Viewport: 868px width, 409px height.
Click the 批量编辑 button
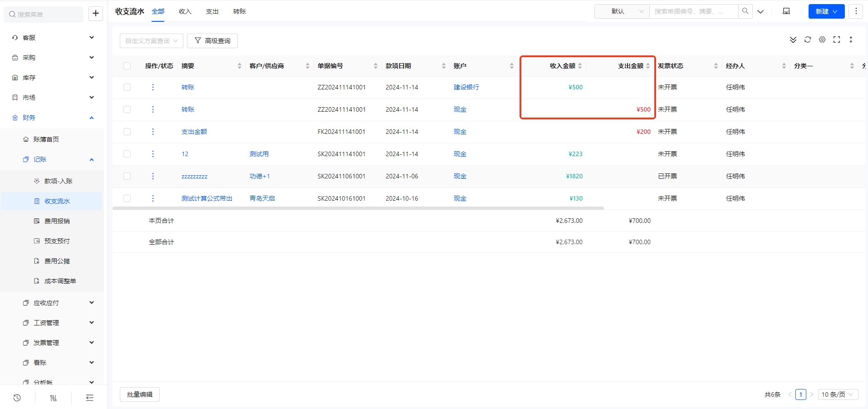(140, 394)
